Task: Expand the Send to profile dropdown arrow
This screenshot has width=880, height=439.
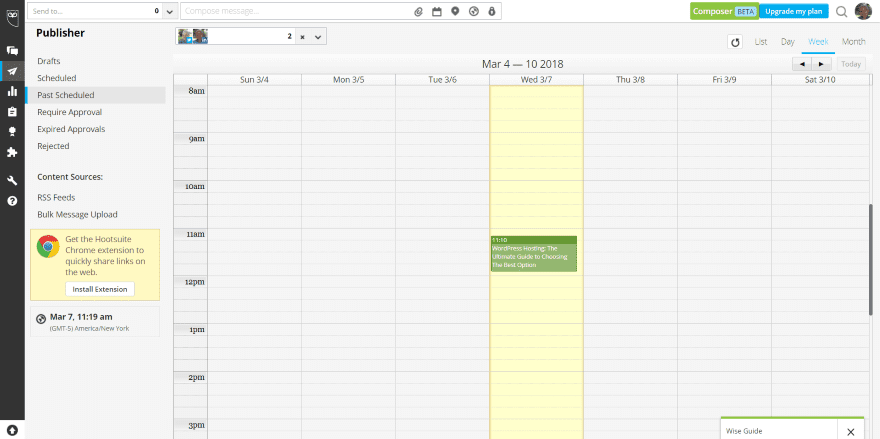Action: pos(171,11)
